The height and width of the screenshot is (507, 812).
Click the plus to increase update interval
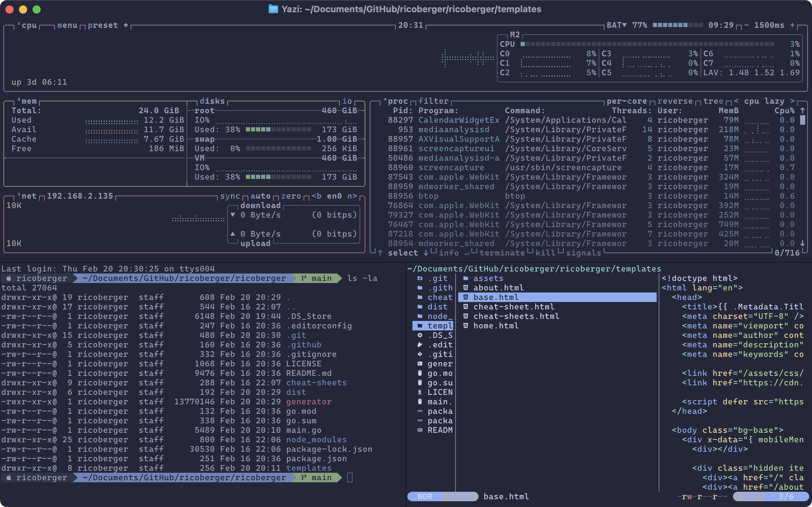coord(792,25)
